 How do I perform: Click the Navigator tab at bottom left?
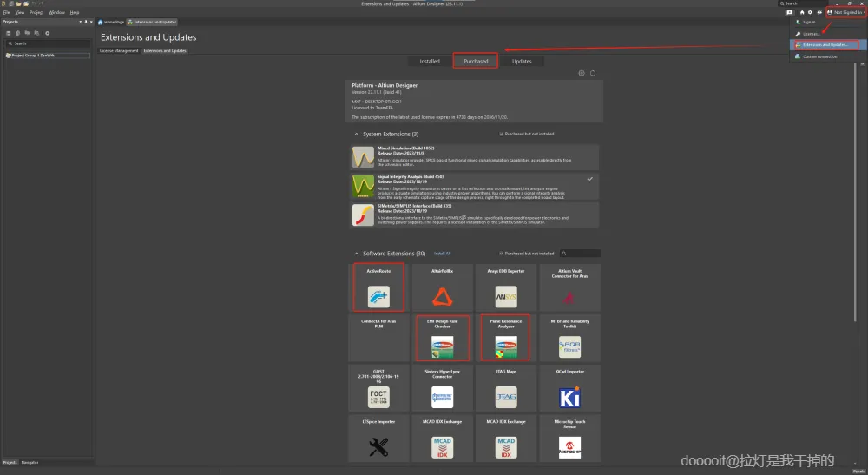pos(30,462)
